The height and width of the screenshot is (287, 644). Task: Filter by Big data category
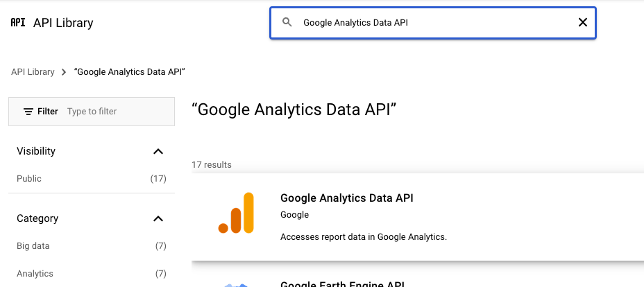pyautogui.click(x=33, y=246)
